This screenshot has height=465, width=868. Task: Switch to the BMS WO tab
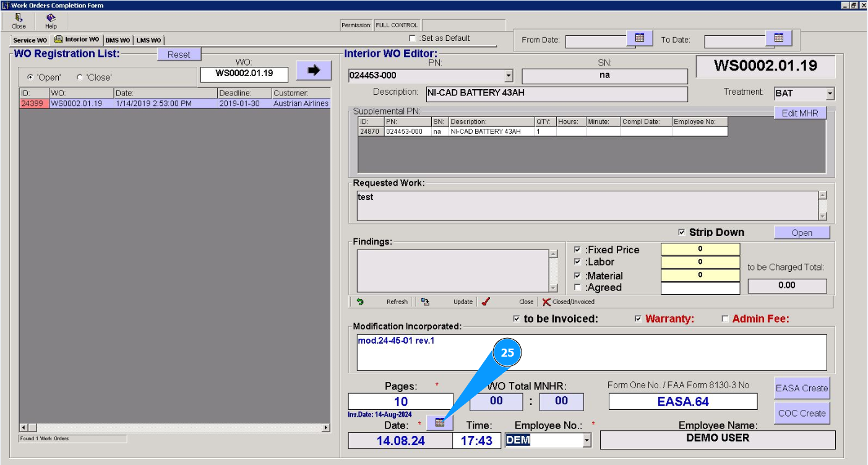coord(118,40)
